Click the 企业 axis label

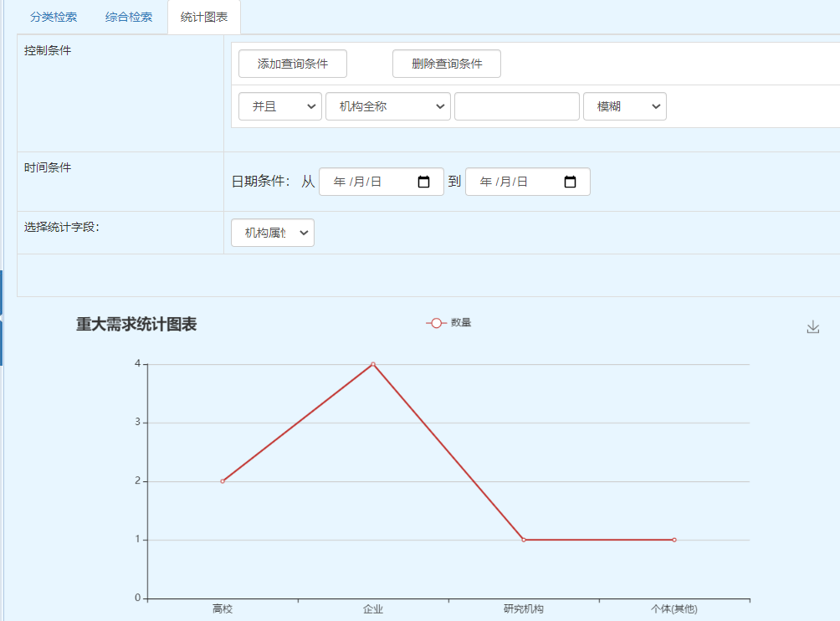tap(373, 609)
